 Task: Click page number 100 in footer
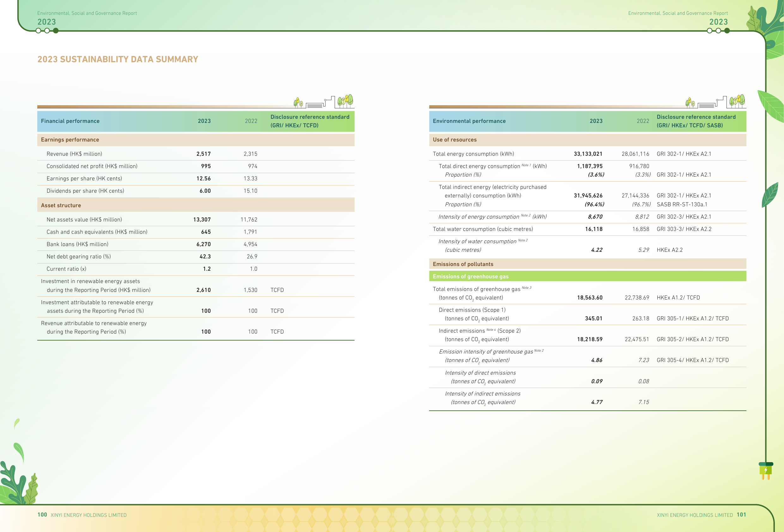pos(42,514)
